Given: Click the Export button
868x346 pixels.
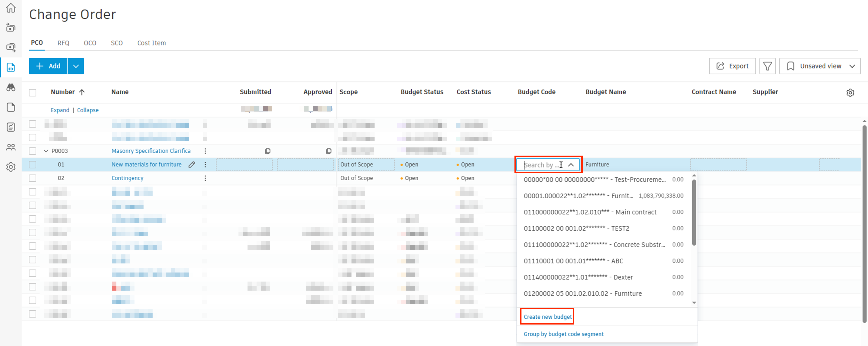Looking at the screenshot, I should pyautogui.click(x=732, y=66).
